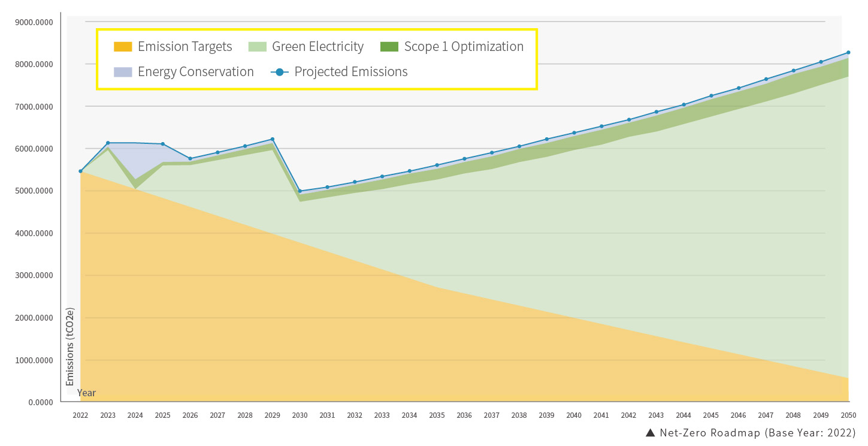868x446 pixels.
Task: Click the 4000.0000 y-axis label
Action: (35, 234)
